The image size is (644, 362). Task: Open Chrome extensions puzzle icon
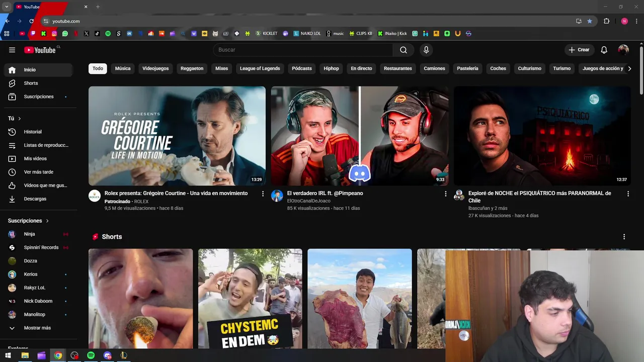pyautogui.click(x=606, y=21)
